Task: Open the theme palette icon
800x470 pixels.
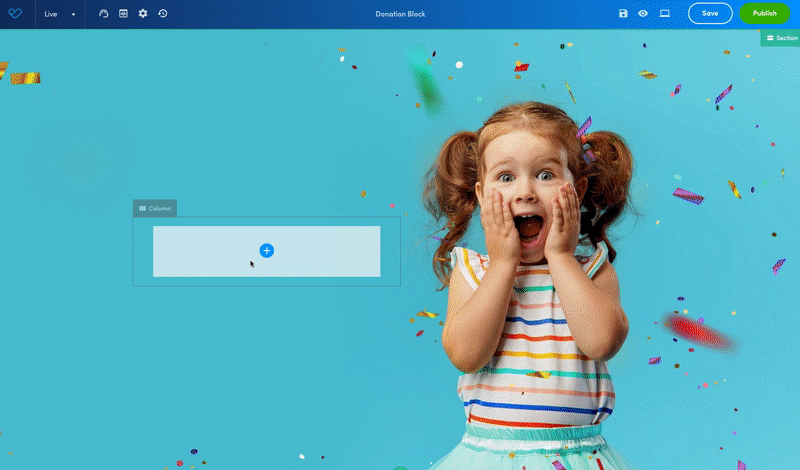Action: tap(104, 14)
